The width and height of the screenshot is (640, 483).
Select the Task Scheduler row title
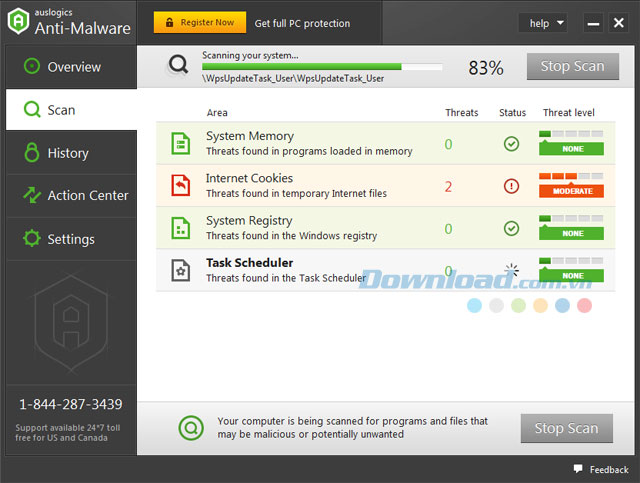click(249, 263)
